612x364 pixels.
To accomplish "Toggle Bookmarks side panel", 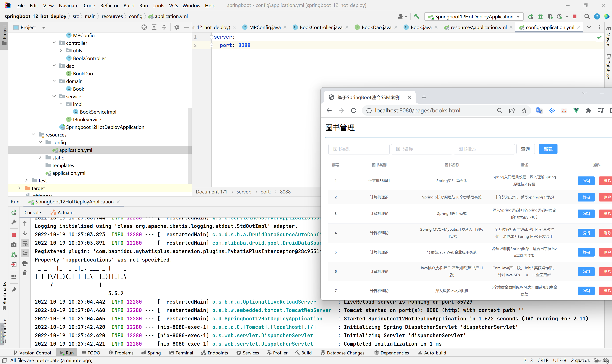I will pos(4,296).
